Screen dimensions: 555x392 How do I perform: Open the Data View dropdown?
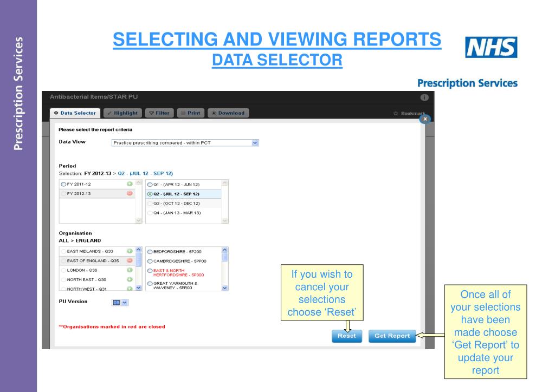[185, 143]
